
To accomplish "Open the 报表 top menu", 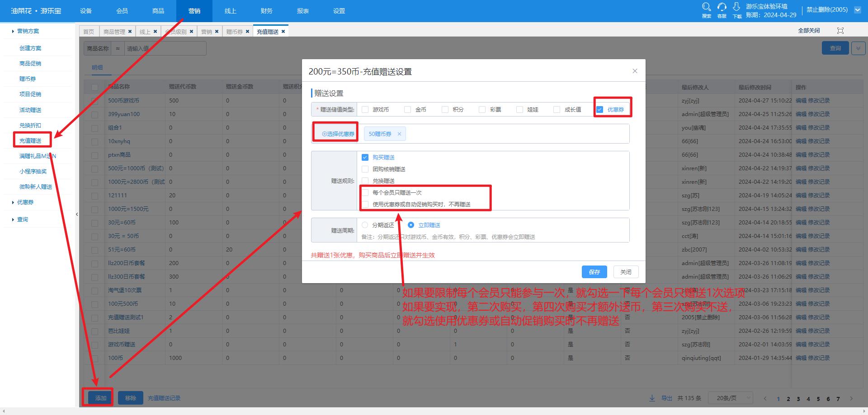I will [x=303, y=11].
